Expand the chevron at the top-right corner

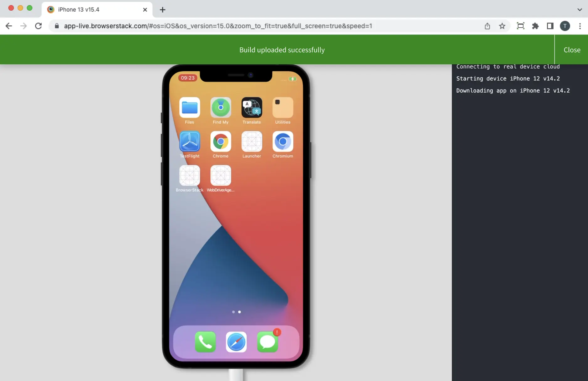point(579,10)
